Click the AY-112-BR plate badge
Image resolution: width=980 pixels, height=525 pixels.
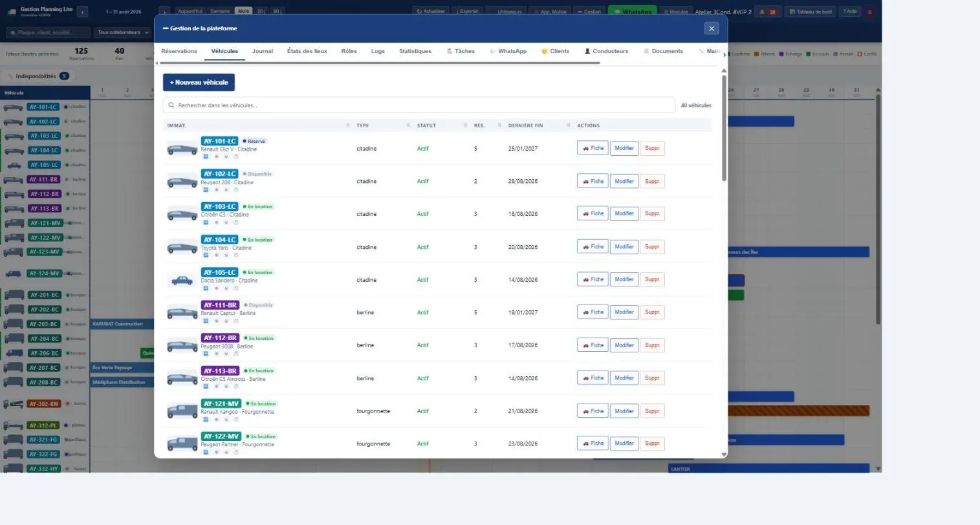[220, 338]
